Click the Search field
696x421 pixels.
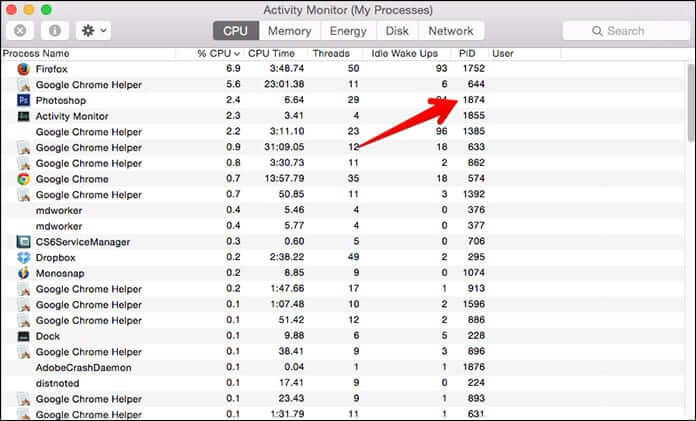(626, 31)
